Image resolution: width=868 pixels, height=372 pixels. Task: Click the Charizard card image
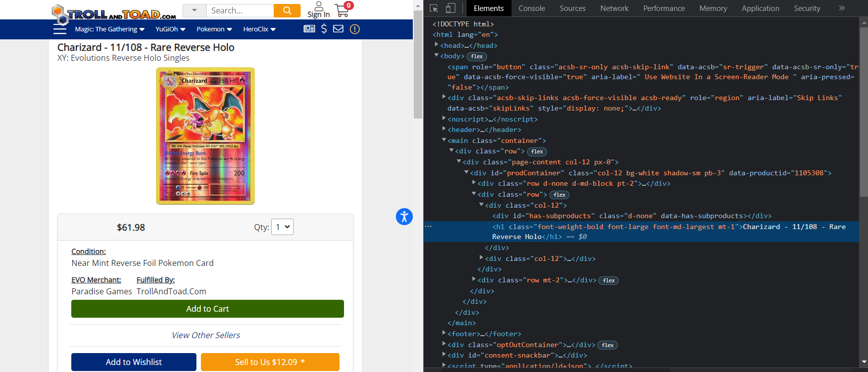[205, 136]
